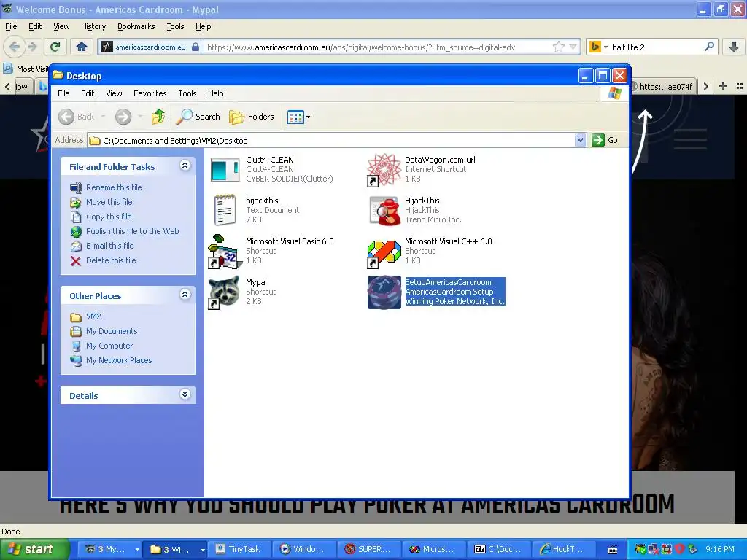Click the Mypal browser Home button
The width and height of the screenshot is (747, 560).
click(x=82, y=47)
